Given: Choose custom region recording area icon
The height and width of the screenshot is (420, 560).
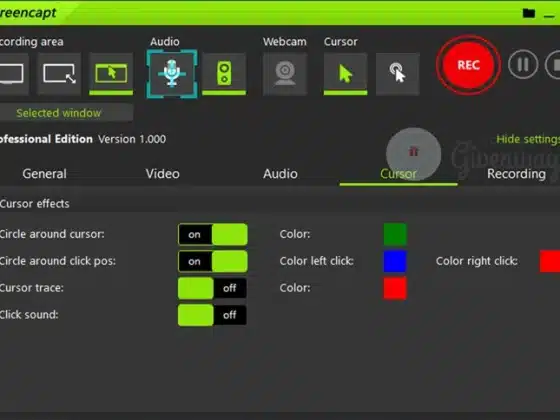Looking at the screenshot, I should tap(59, 74).
